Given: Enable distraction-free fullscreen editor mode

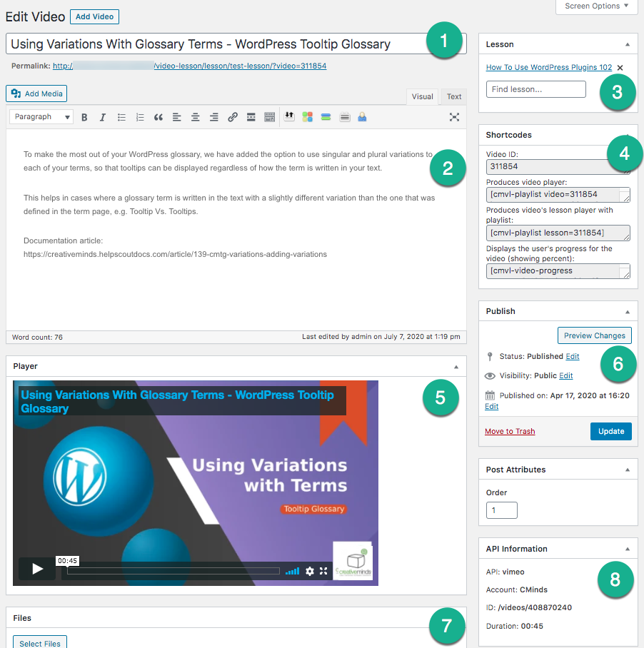Looking at the screenshot, I should (454, 117).
